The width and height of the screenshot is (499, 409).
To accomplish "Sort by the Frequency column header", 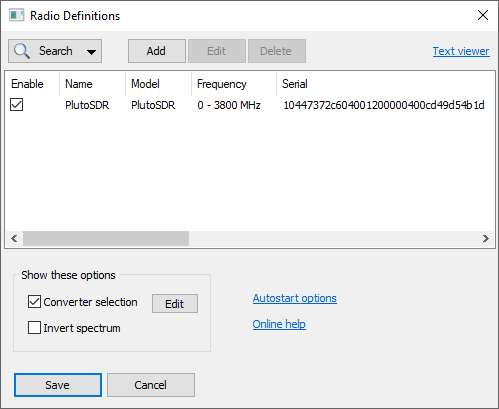I will 222,84.
